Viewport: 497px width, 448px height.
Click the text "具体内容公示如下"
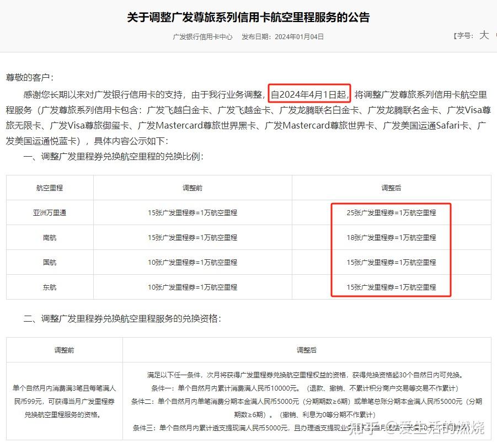131,141
